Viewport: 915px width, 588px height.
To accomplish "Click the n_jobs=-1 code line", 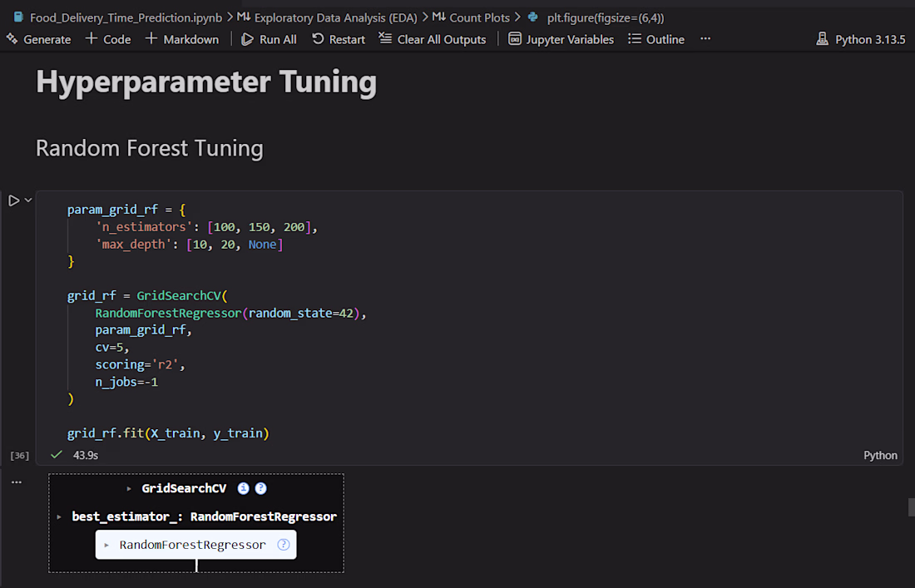I will pyautogui.click(x=126, y=382).
